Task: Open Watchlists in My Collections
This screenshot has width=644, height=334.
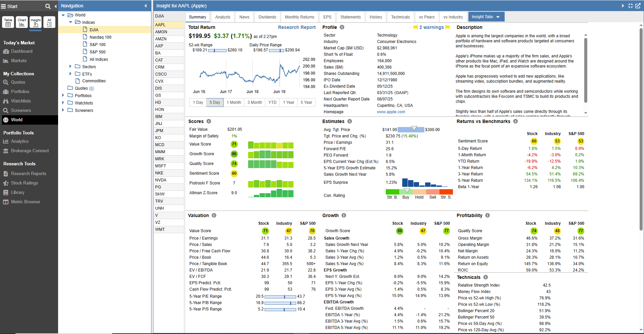Action: pyautogui.click(x=20, y=101)
